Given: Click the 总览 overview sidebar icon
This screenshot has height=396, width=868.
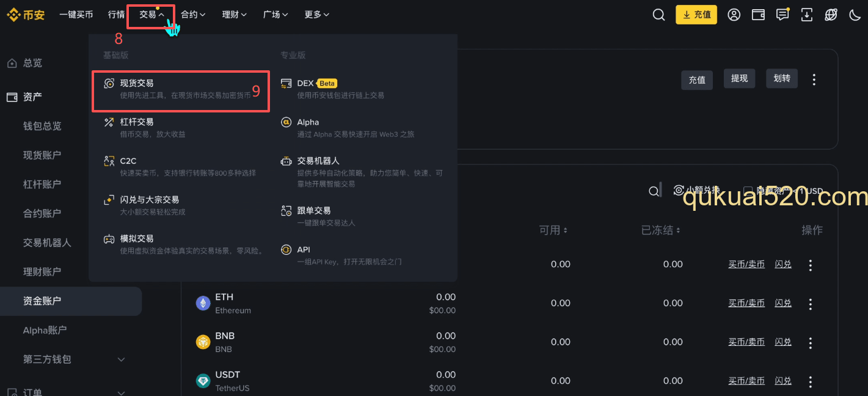Looking at the screenshot, I should pyautogui.click(x=12, y=63).
